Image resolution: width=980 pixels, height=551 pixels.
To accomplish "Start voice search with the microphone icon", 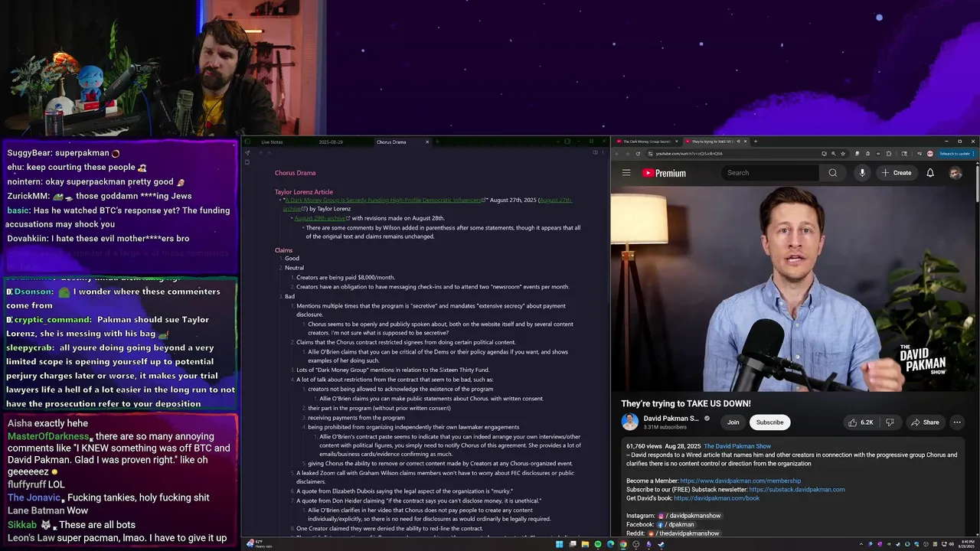I will tap(862, 173).
